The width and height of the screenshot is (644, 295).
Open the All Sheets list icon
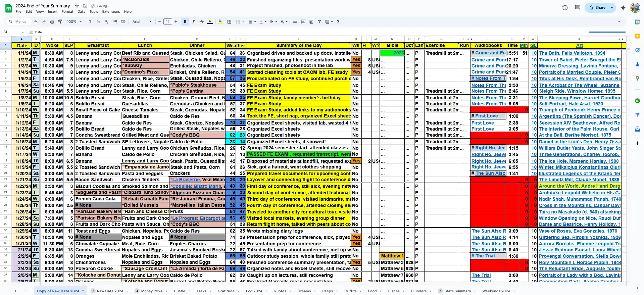(26, 291)
